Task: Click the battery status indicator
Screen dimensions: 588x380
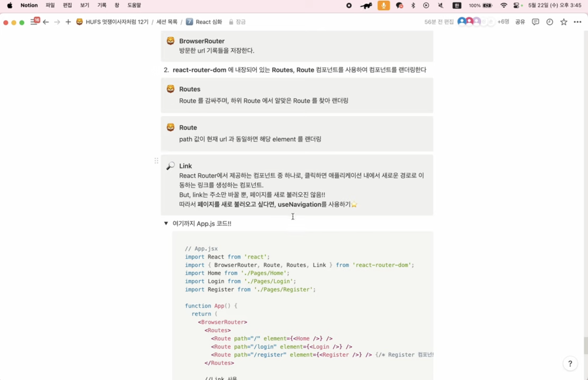Action: [x=481, y=5]
